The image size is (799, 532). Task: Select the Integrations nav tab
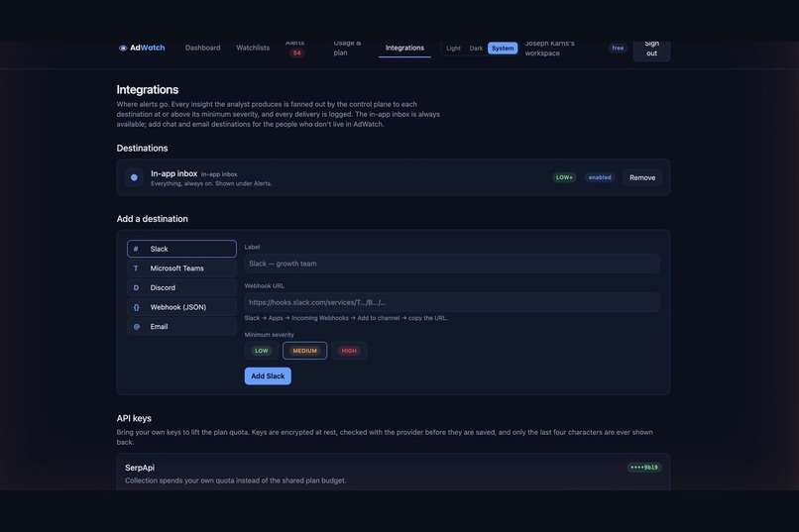pos(404,48)
